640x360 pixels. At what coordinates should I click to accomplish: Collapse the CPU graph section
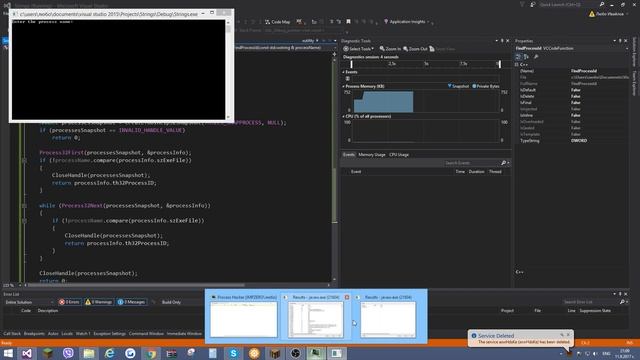pyautogui.click(x=343, y=116)
